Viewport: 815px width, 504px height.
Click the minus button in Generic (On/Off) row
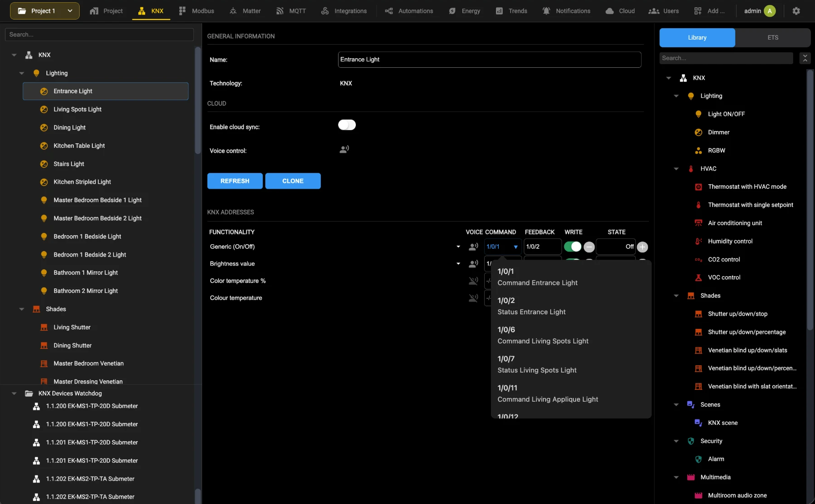pos(589,247)
